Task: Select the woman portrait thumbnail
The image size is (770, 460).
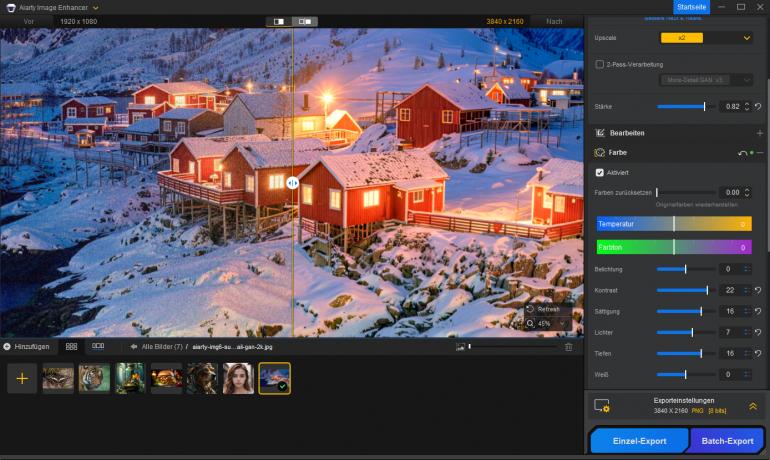Action: 238,379
